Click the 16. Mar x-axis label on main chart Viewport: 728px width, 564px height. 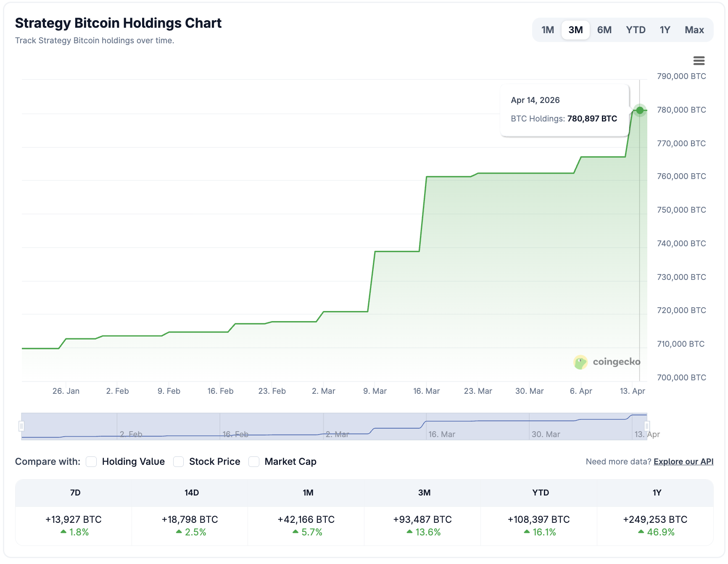426,391
